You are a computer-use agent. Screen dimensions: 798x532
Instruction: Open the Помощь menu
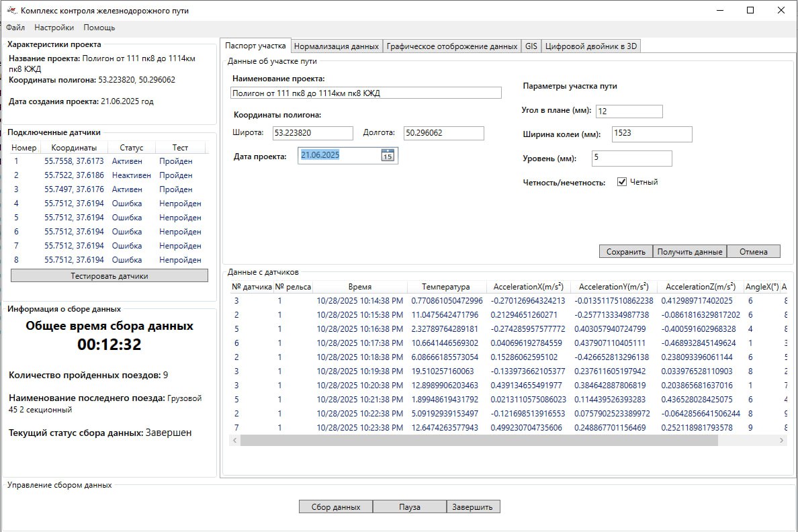point(99,28)
